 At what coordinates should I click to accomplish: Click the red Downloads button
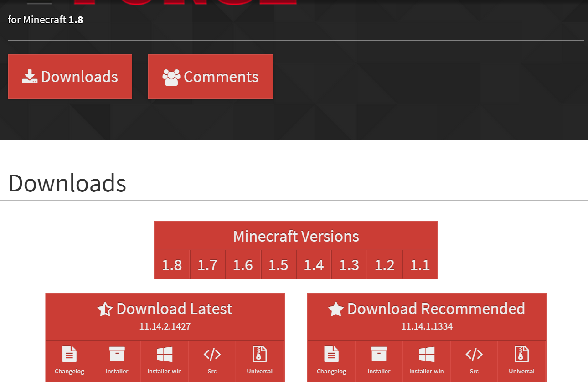tap(70, 77)
